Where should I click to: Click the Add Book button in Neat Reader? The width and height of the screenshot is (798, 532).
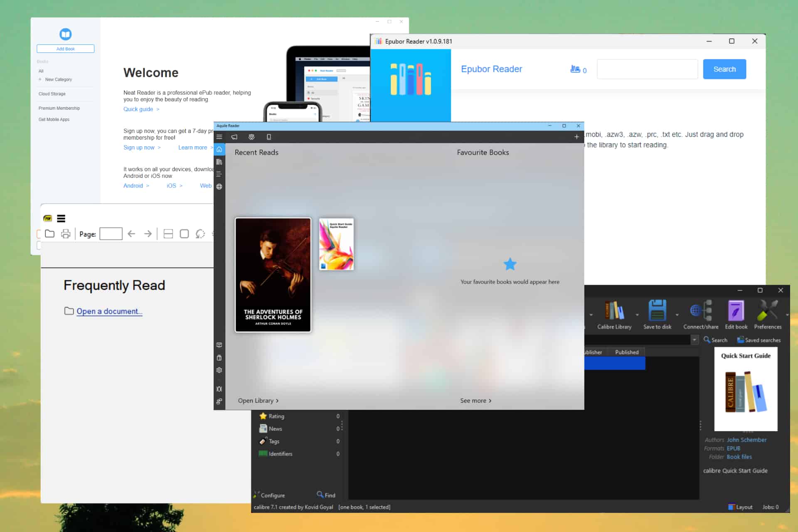[x=65, y=49]
